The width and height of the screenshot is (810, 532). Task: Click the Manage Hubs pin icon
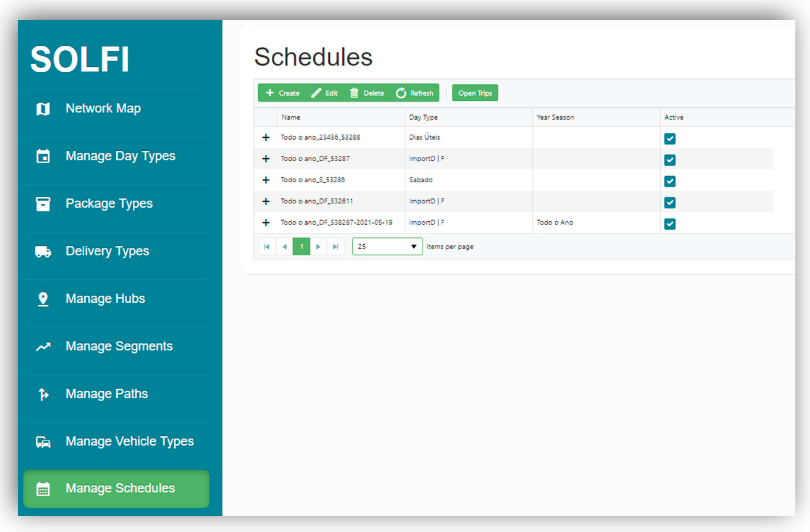pyautogui.click(x=43, y=299)
